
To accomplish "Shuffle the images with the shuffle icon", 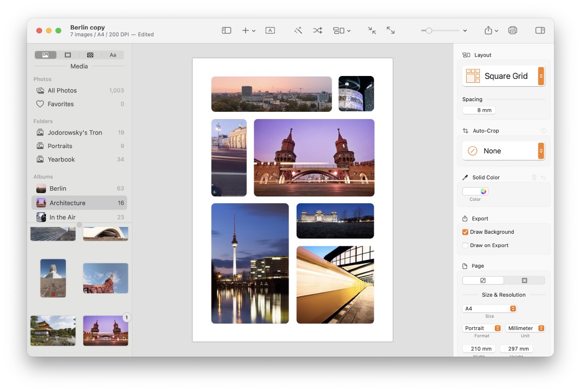I will [x=317, y=30].
